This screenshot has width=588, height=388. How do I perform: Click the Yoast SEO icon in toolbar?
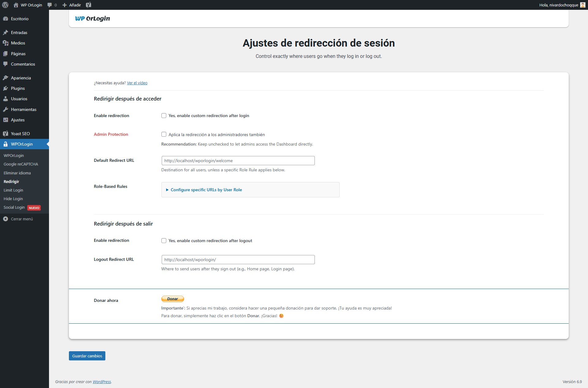click(89, 5)
